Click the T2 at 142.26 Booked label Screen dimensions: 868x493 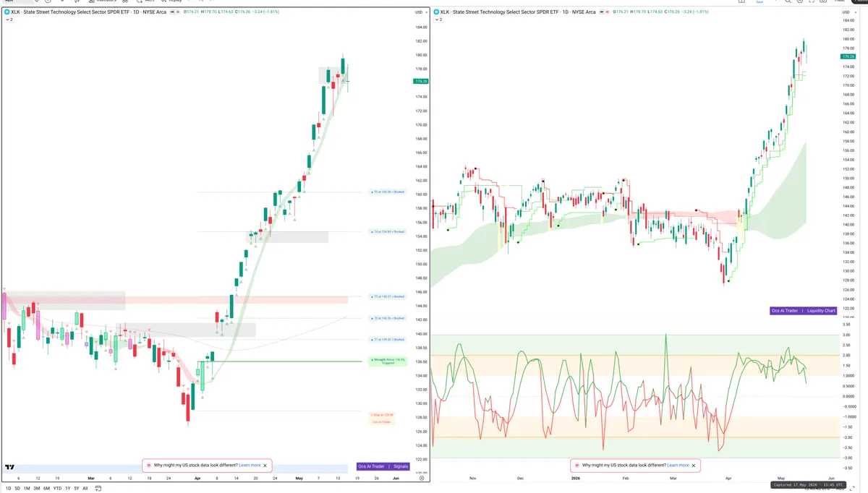[x=388, y=318]
